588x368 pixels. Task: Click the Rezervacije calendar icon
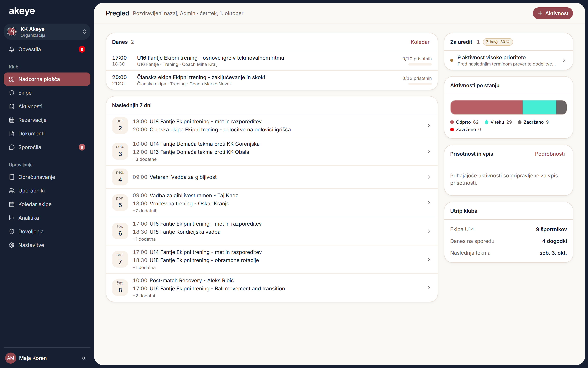[12, 120]
